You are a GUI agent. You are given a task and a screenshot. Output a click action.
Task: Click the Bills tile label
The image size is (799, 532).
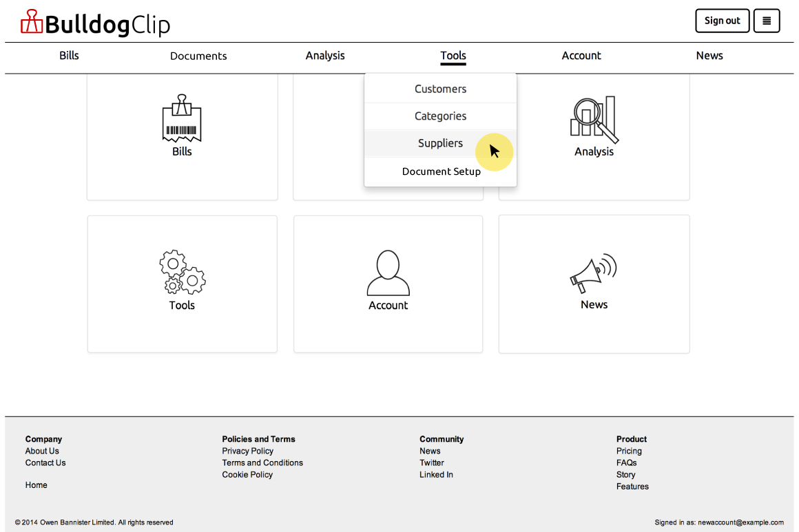click(182, 151)
